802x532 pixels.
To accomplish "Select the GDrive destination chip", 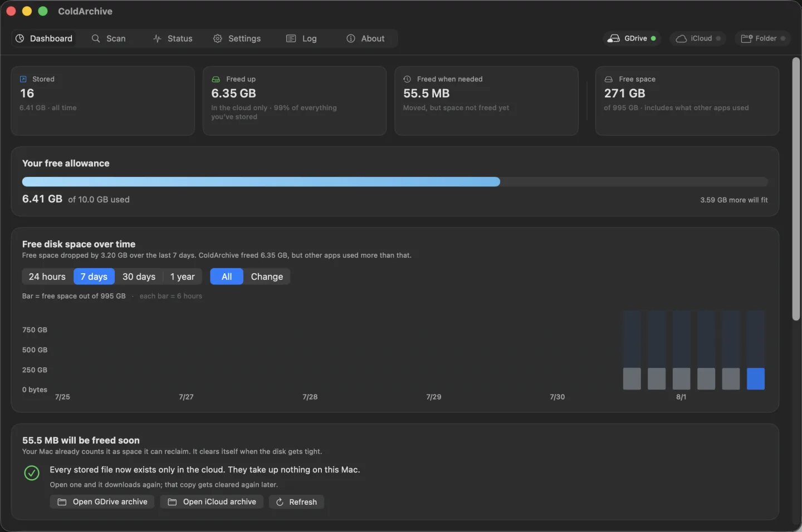I will tap(632, 38).
